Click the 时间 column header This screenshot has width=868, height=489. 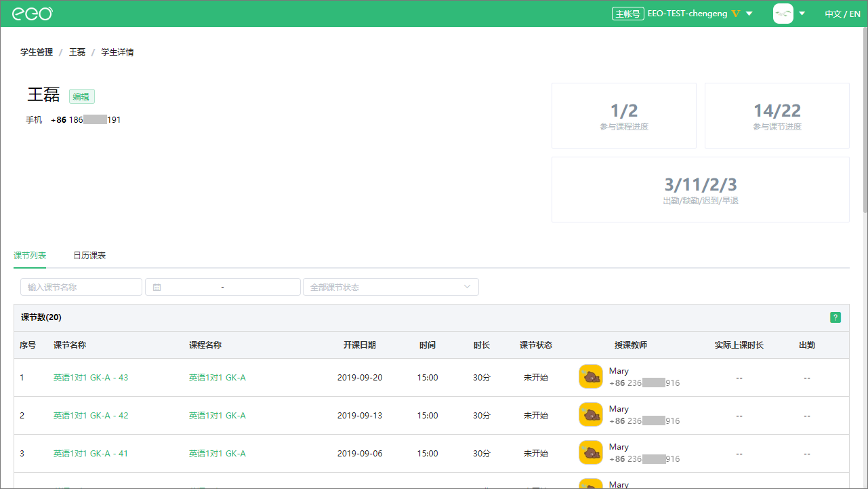coord(428,345)
